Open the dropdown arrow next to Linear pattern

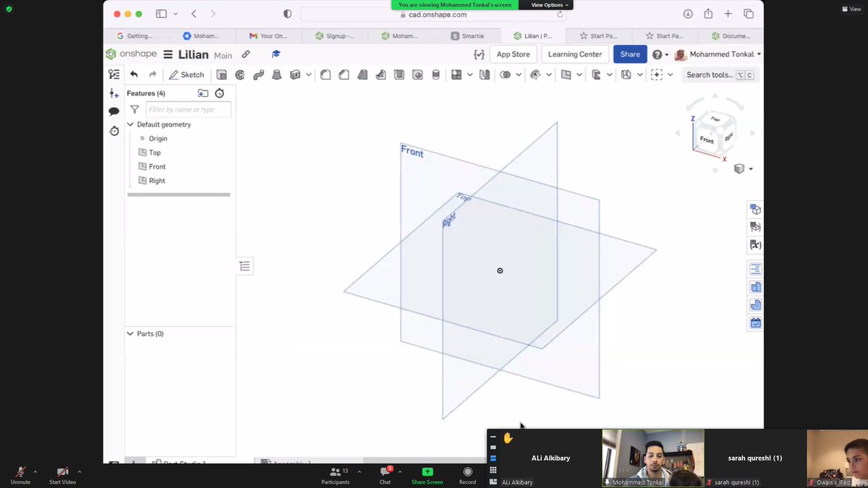[470, 74]
